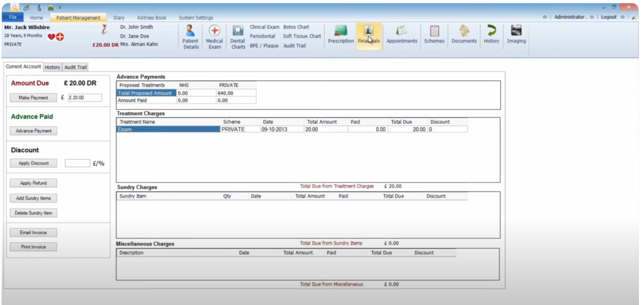Click the PRIVATE proposed amount 640.00 cell
644x305 pixels.
(236, 93)
